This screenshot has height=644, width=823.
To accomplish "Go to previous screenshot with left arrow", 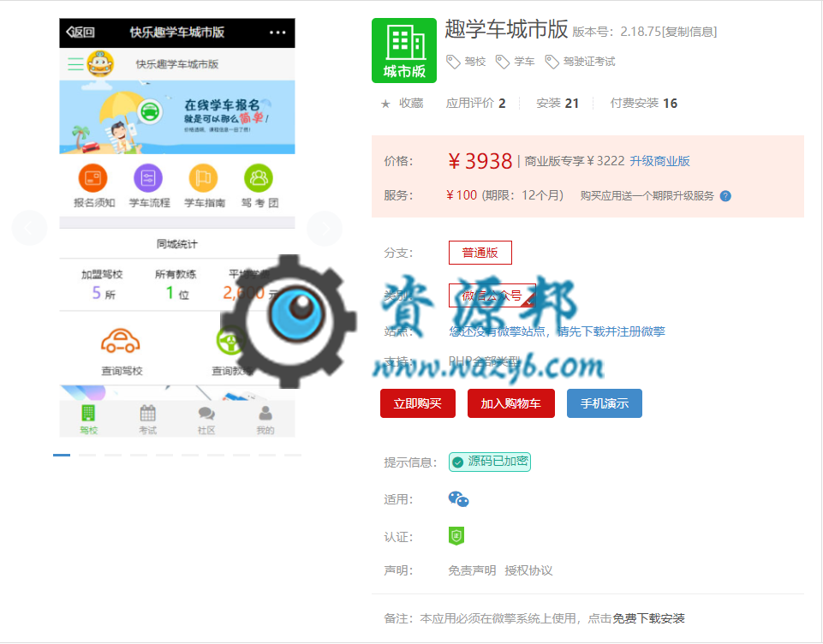I will pyautogui.click(x=29, y=228).
